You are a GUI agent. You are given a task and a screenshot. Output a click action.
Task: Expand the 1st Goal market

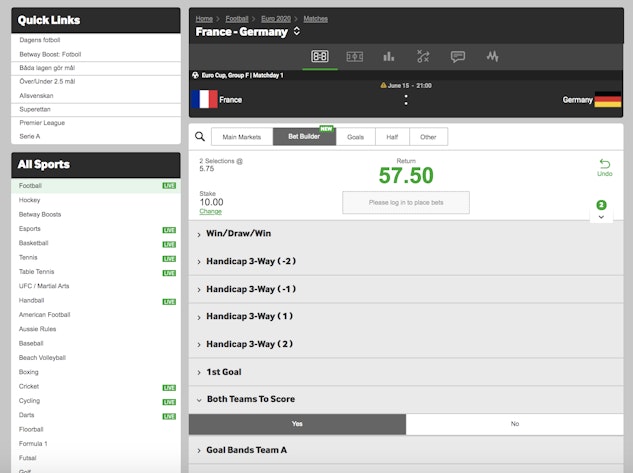coord(406,372)
